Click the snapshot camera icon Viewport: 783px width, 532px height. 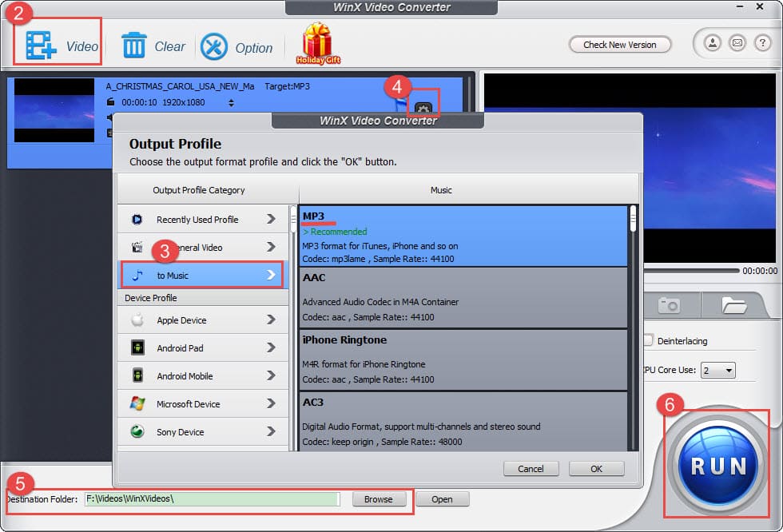pos(670,305)
